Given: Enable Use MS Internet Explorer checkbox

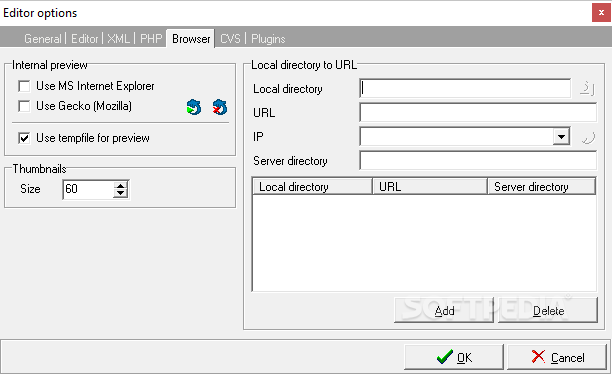Looking at the screenshot, I should click(x=24, y=86).
